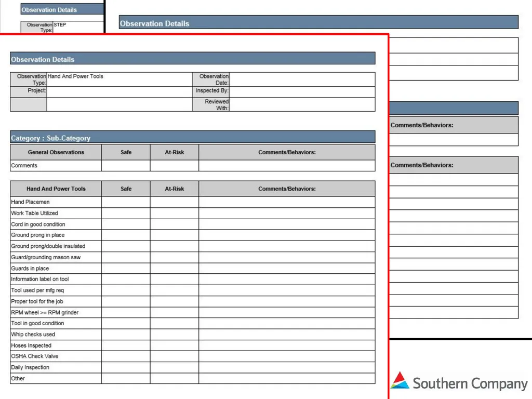532x399 pixels.
Task: Click the 'Tool in good condition' label
Action: pyautogui.click(x=37, y=323)
